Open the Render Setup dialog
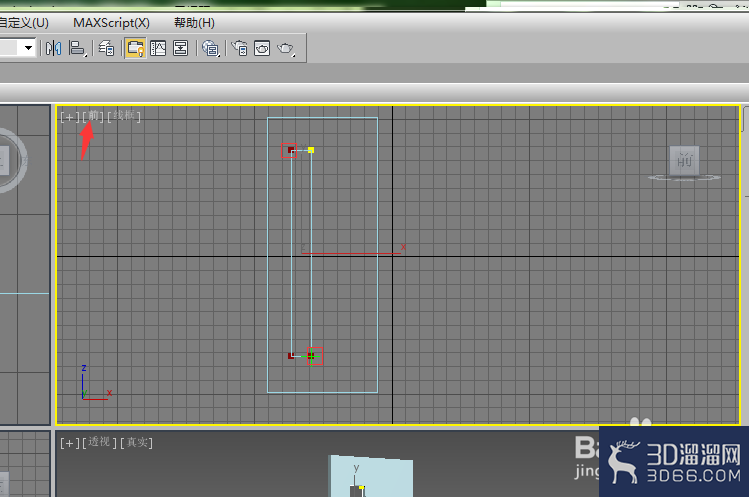 tap(239, 48)
